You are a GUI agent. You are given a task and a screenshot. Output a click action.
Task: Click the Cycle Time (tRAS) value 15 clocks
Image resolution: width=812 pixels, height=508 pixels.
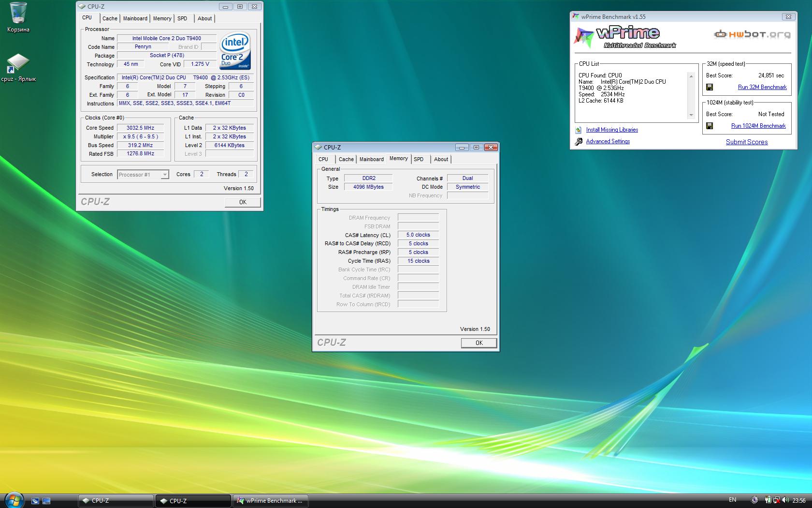coord(418,261)
